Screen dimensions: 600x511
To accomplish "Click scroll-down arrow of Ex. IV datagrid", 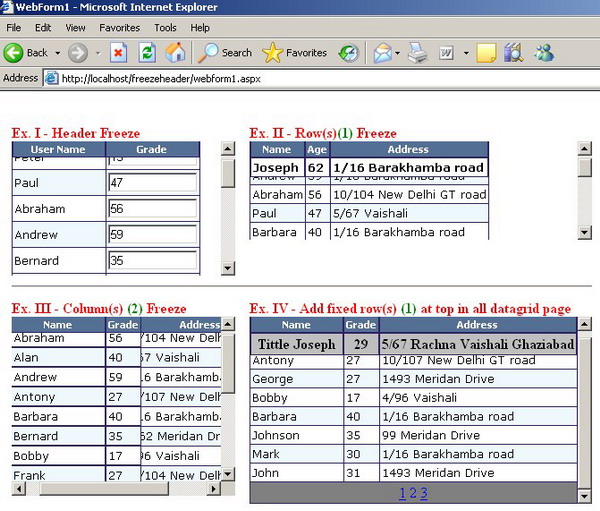I will pos(584,496).
